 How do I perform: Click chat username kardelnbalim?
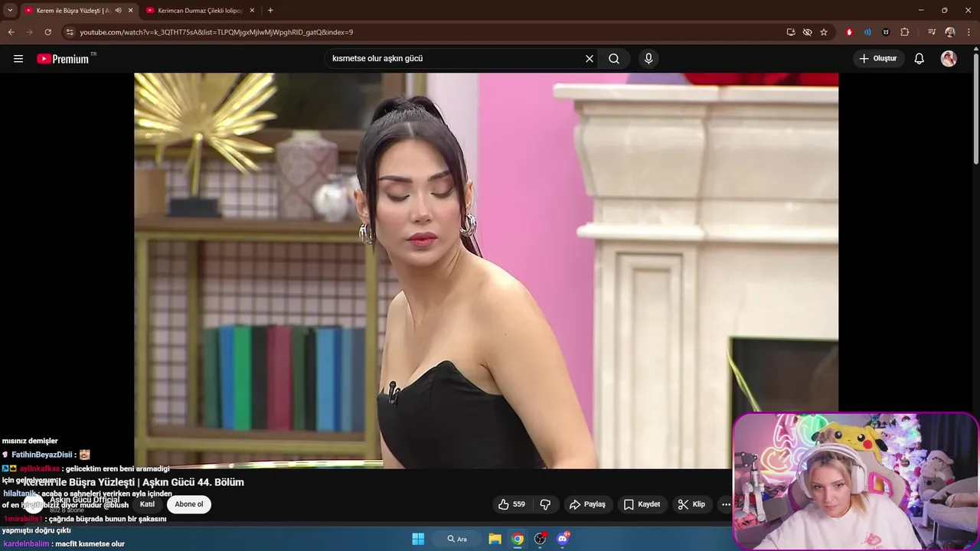(26, 544)
